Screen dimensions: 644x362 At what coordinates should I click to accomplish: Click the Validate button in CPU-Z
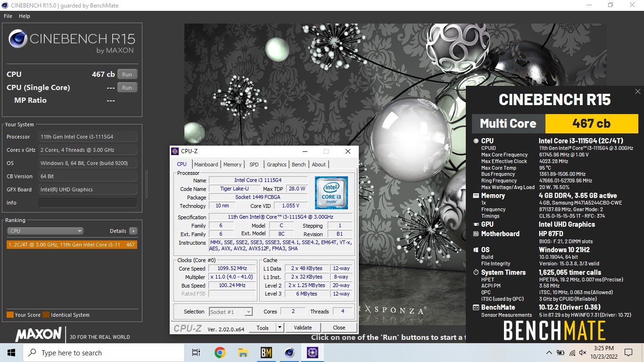point(303,328)
